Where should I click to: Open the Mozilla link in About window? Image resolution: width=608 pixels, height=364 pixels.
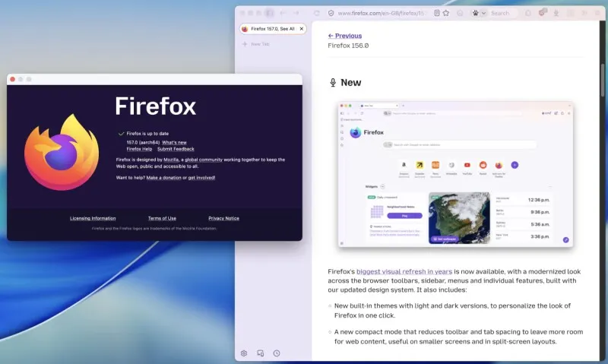tap(171, 160)
